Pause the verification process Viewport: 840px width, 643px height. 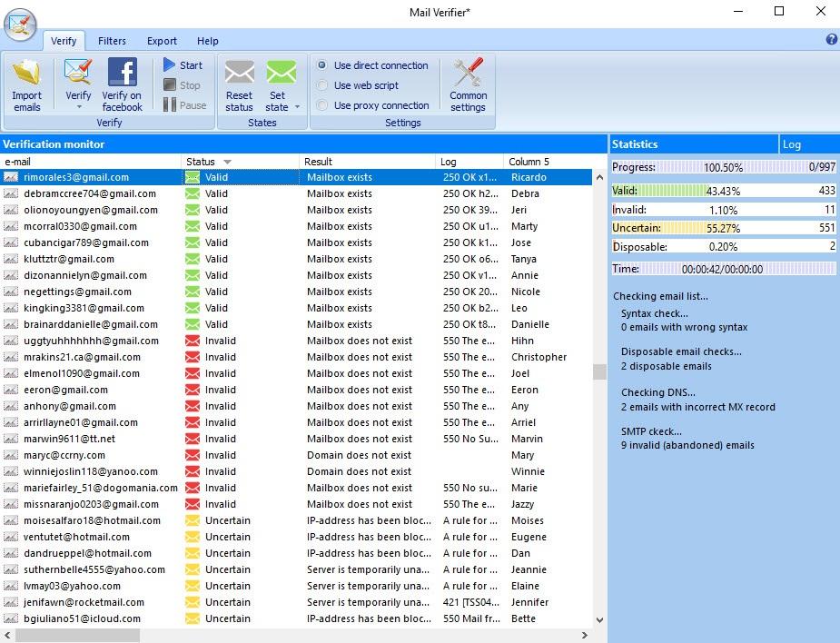pyautogui.click(x=183, y=105)
